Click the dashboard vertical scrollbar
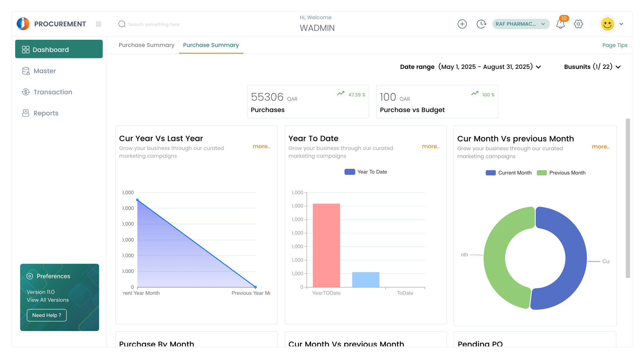Image resolution: width=644 pixels, height=358 pixels. pos(628,198)
